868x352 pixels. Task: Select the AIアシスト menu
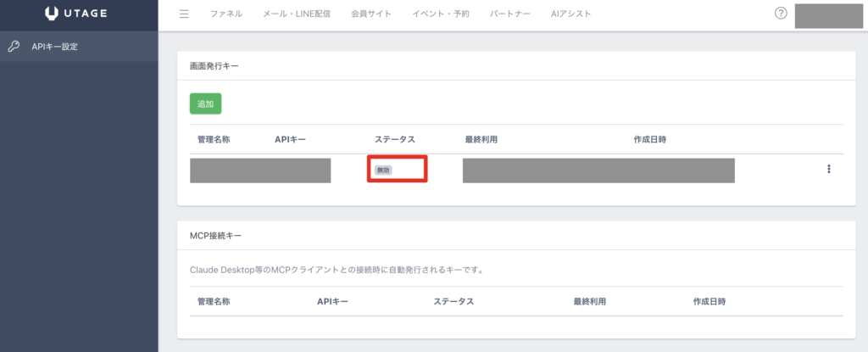[570, 14]
